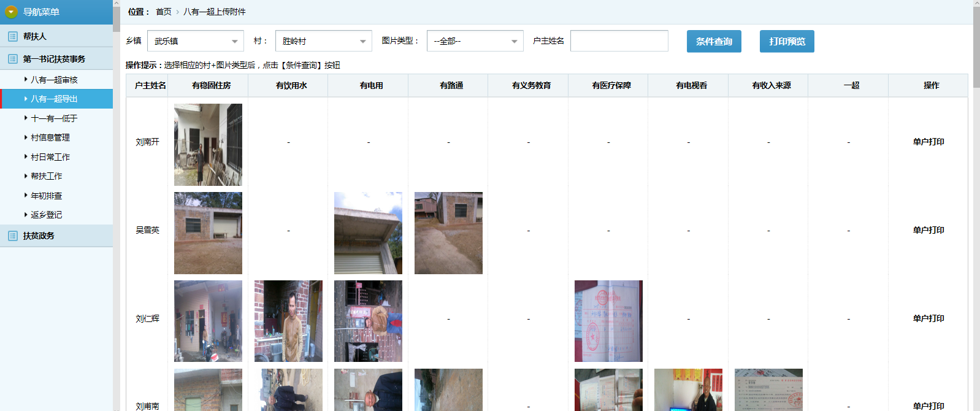Open 帮扶工作 menu item
Viewport: 980px width, 411px height.
pos(47,176)
